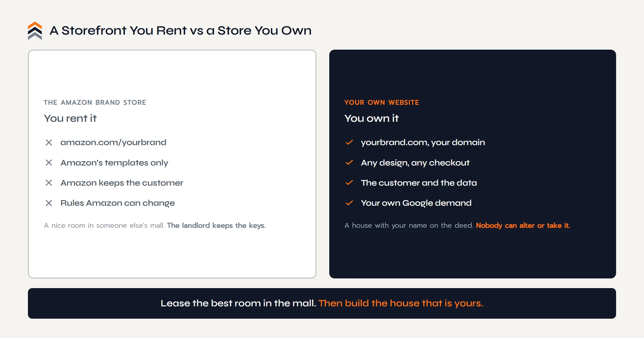The image size is (644, 338).
Task: Click the 'The customer and the data' text
Action: click(x=419, y=183)
